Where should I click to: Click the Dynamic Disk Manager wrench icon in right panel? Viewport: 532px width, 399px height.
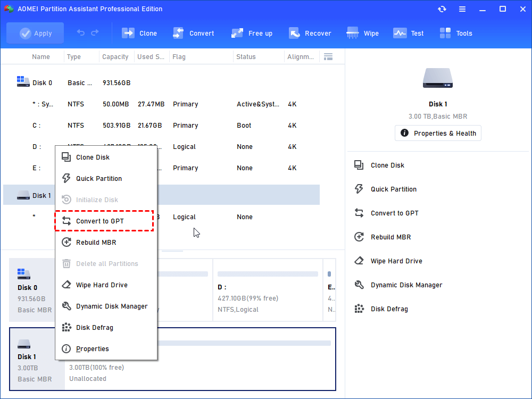point(359,285)
